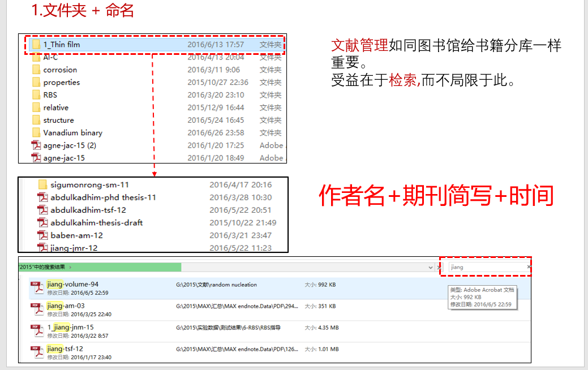The width and height of the screenshot is (588, 370).
Task: Click the baben-am-12 PDF icon
Action: point(43,235)
